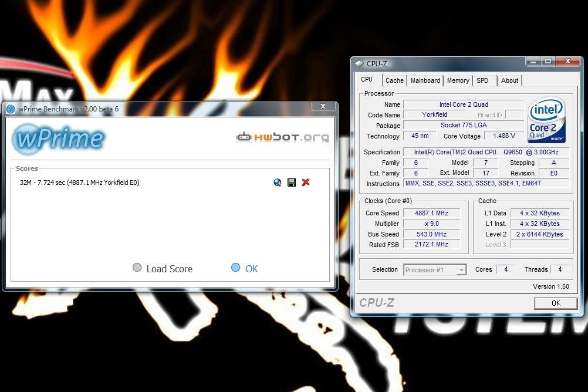
Task: Click the Ext. Model value 17
Action: tap(486, 173)
